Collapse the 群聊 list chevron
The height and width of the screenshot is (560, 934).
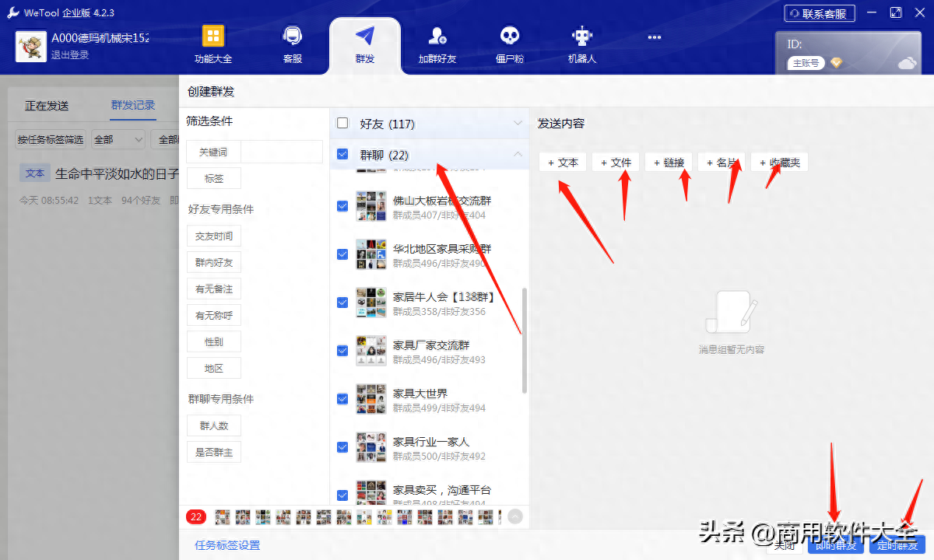click(x=516, y=154)
